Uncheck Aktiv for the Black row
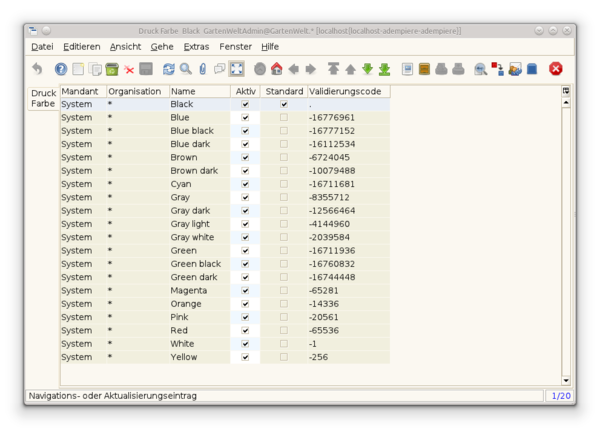Image resolution: width=600 pixels, height=429 pixels. click(245, 104)
